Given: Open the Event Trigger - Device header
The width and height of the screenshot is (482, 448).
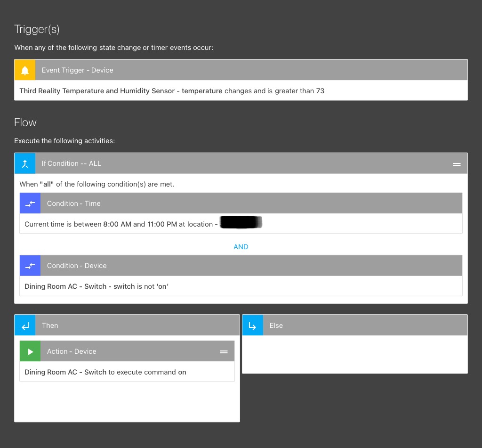Looking at the screenshot, I should [241, 70].
